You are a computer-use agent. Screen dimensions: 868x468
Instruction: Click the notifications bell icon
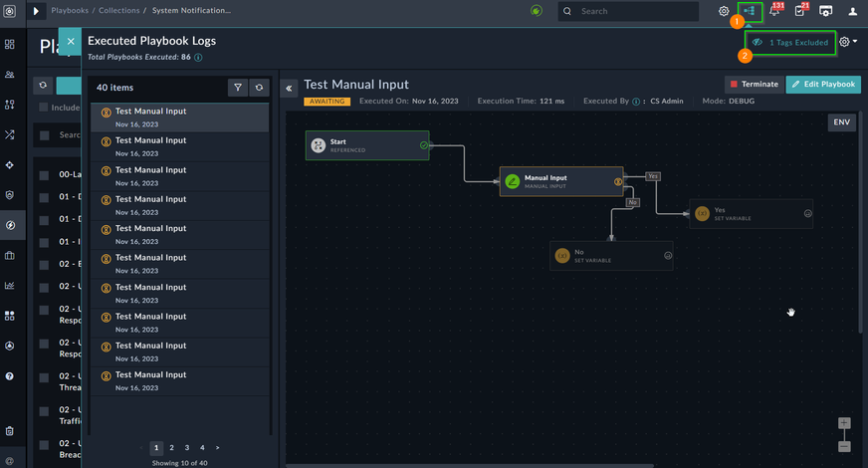click(x=774, y=12)
